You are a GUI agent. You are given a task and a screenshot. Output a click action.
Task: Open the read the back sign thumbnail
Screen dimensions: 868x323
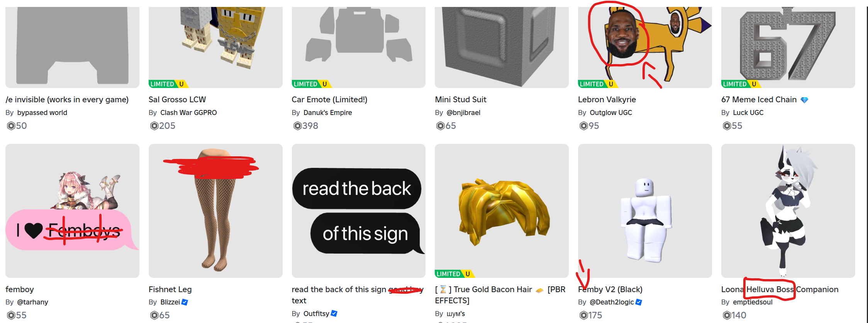point(358,211)
